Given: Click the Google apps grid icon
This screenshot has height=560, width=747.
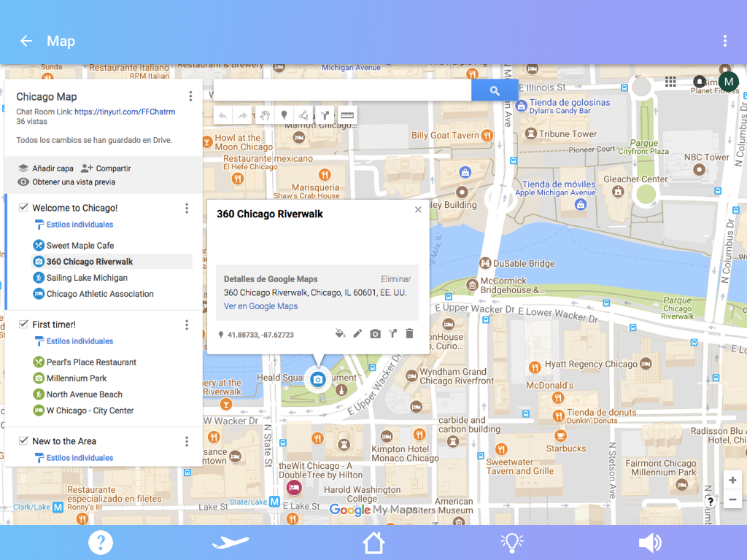Looking at the screenshot, I should (x=670, y=82).
